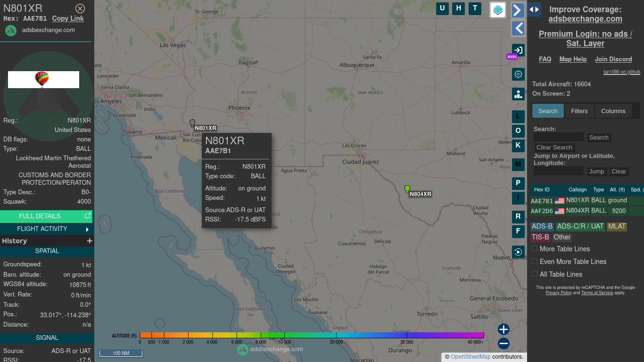Viewport: 644px width, 362px height.
Task: Click the history replay icon
Action: pyautogui.click(x=518, y=252)
